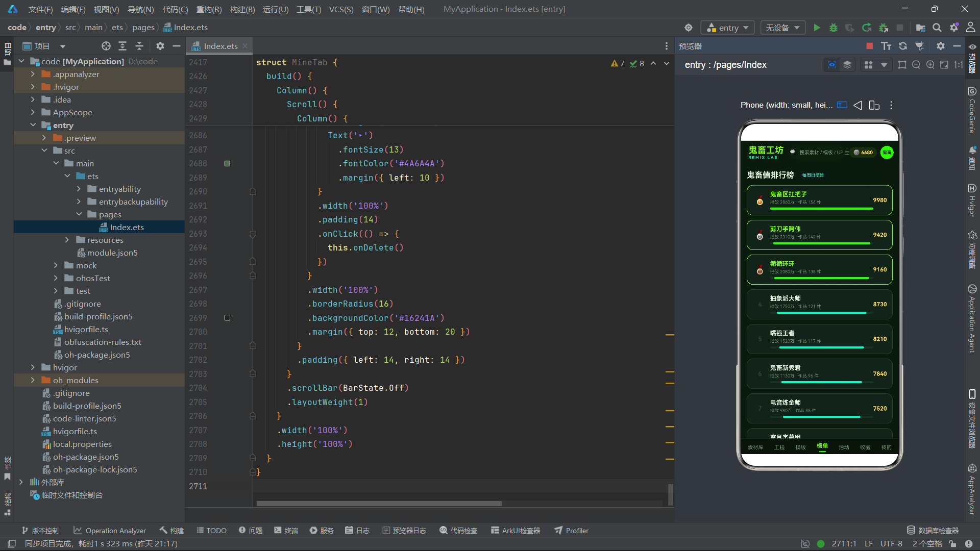Image resolution: width=980 pixels, height=551 pixels.
Task: Open the Profiler tool window
Action: tap(572, 531)
